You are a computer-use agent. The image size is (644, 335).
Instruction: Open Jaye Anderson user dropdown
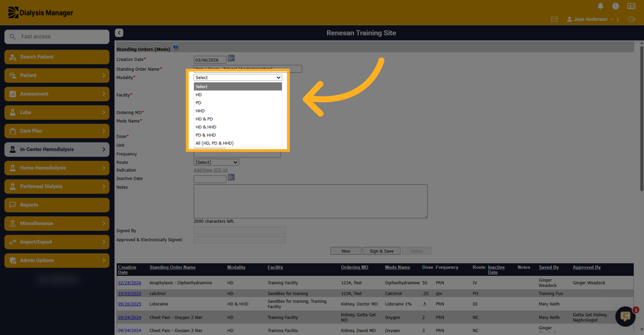[590, 19]
